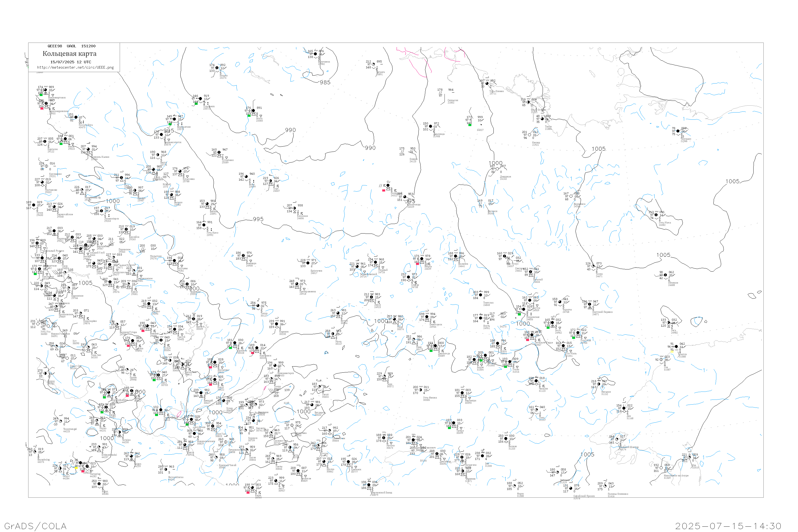Click the red marker at Нюрба station
798x532 pixels.
point(418,263)
